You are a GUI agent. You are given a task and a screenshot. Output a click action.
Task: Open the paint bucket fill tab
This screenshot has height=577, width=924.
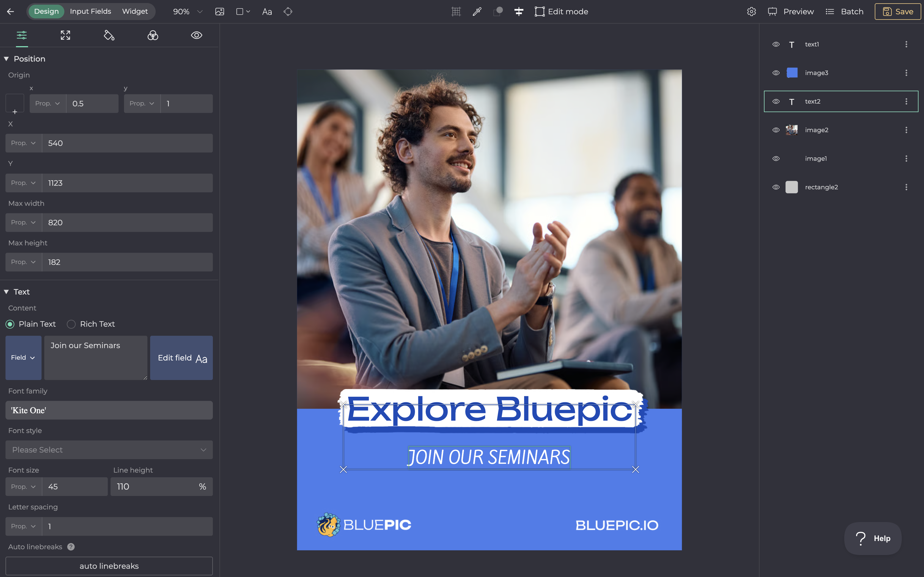(x=109, y=35)
